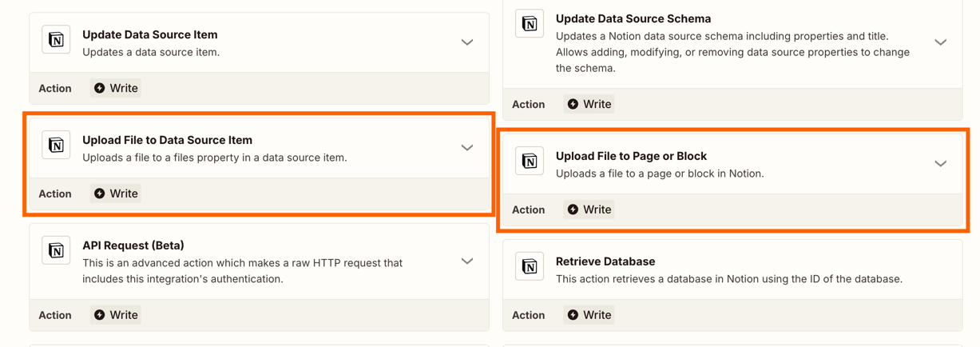Click Write badge under Retrieve Database
The image size is (980, 347).
pos(589,315)
